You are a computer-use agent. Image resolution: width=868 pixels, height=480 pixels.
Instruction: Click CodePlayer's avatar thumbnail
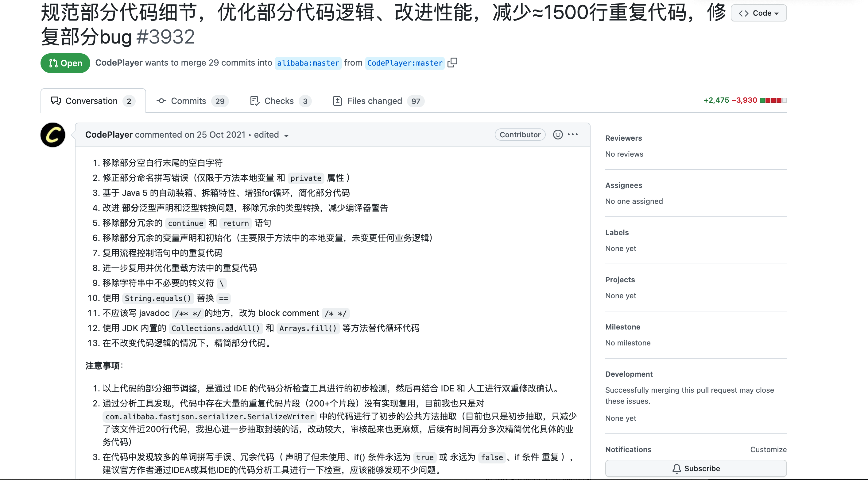click(52, 135)
